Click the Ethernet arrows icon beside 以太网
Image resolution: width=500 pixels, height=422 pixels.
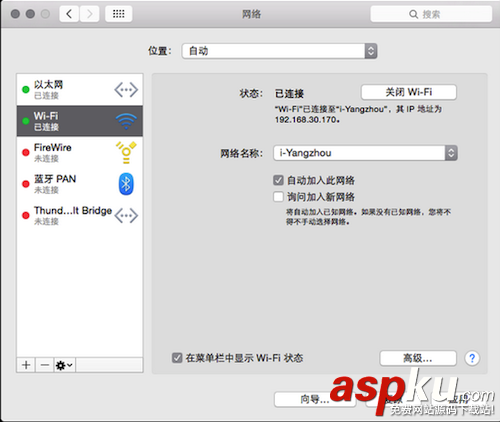point(126,90)
